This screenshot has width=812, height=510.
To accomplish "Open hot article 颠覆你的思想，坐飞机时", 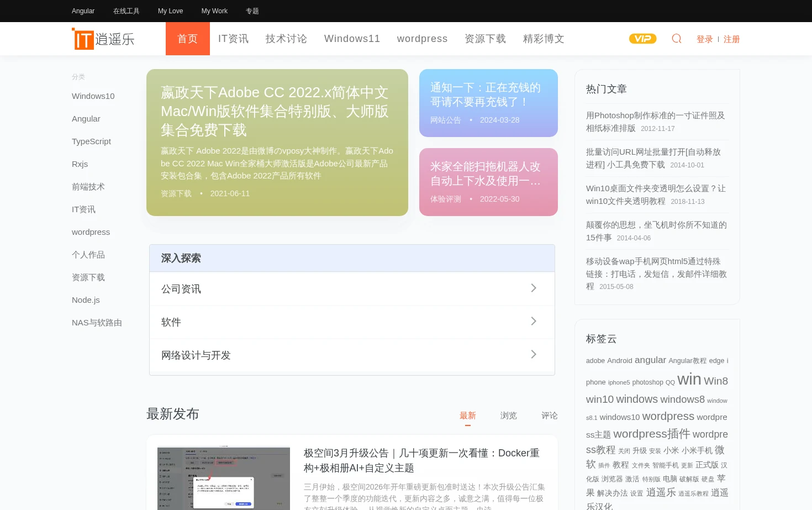I will point(656,231).
